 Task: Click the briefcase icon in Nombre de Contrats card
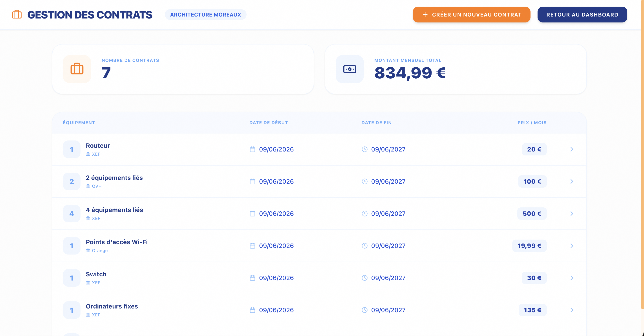(77, 69)
